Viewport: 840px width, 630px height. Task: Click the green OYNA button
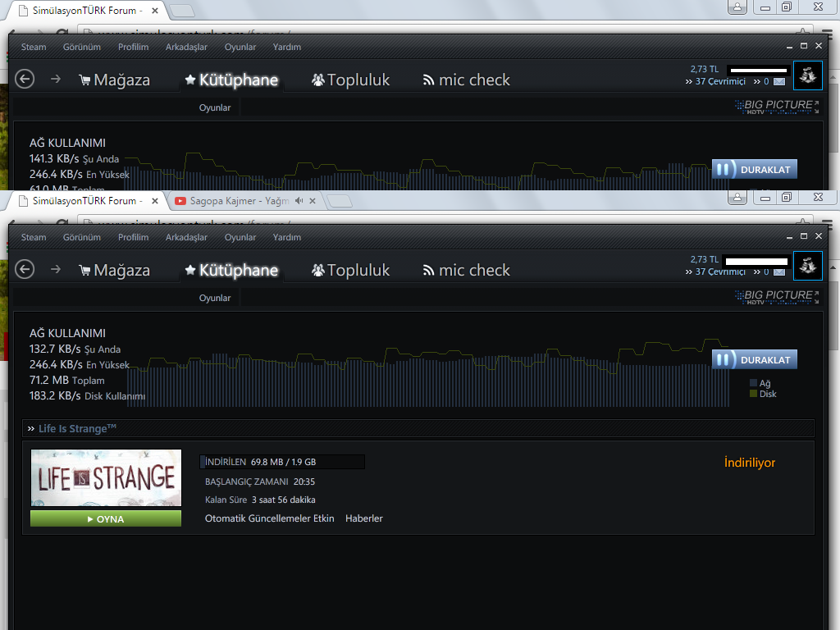tap(106, 518)
